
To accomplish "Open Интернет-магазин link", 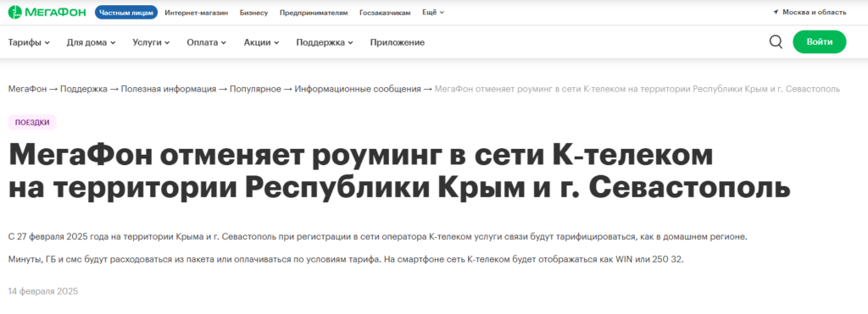I will (197, 13).
